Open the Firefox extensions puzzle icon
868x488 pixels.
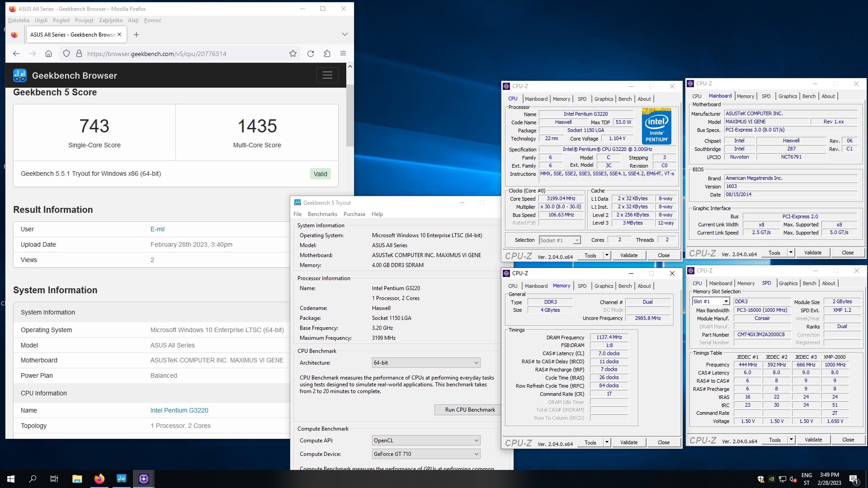pos(327,53)
